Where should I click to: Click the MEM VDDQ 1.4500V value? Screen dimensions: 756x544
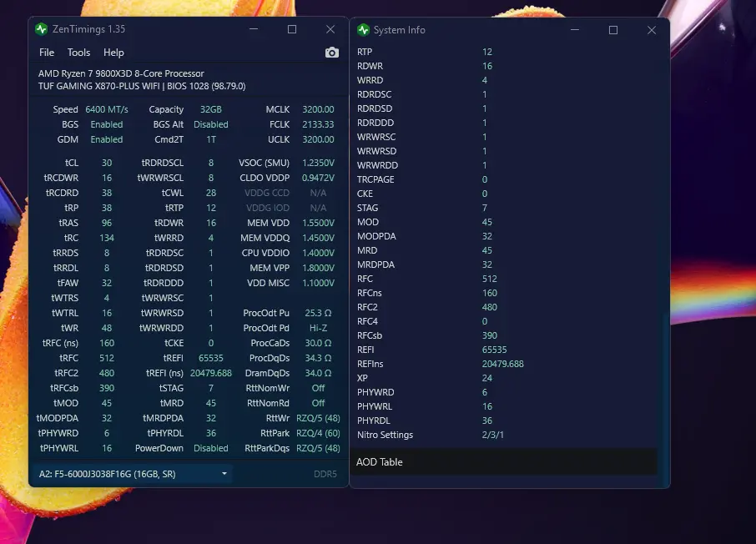318,238
